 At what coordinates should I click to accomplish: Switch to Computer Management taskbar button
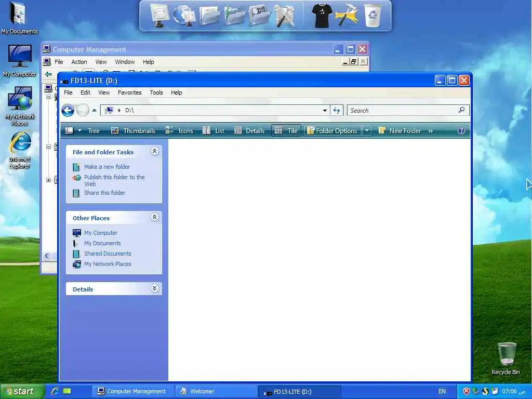[x=132, y=391]
